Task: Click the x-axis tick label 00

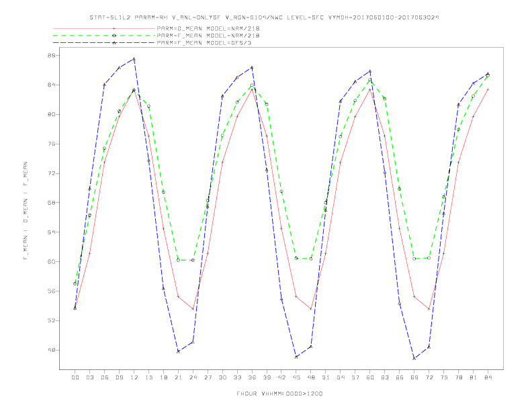Action: [x=75, y=377]
